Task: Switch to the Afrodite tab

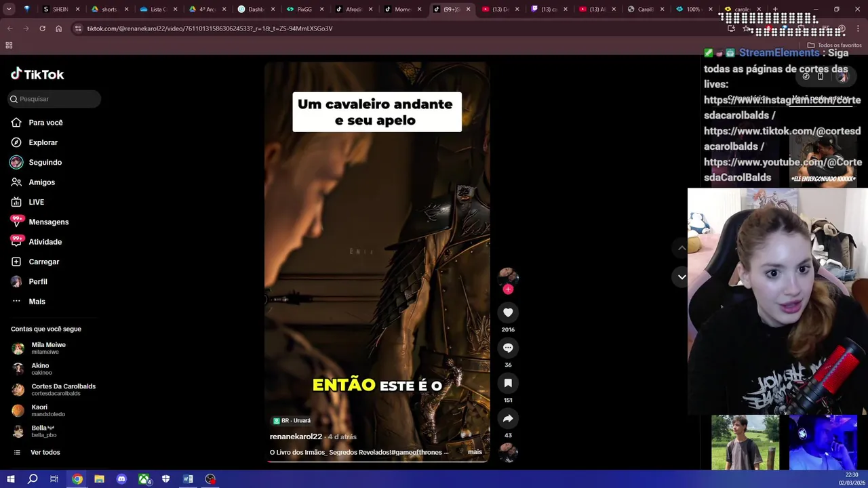Action: point(354,9)
